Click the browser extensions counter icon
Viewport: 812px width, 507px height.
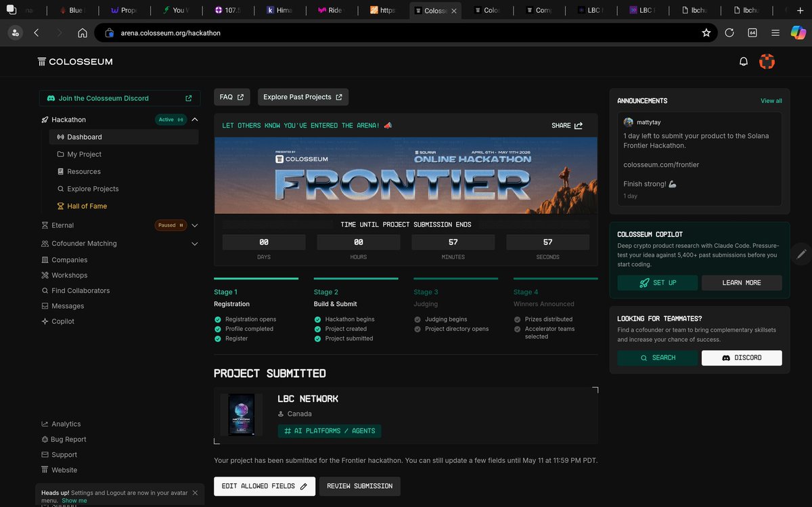(752, 32)
